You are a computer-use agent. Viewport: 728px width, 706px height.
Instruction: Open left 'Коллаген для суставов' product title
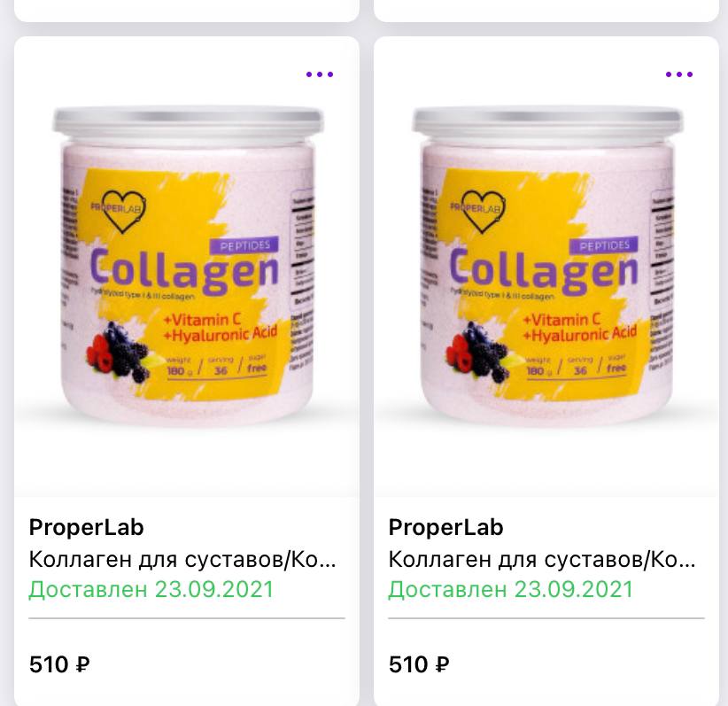coord(182,559)
